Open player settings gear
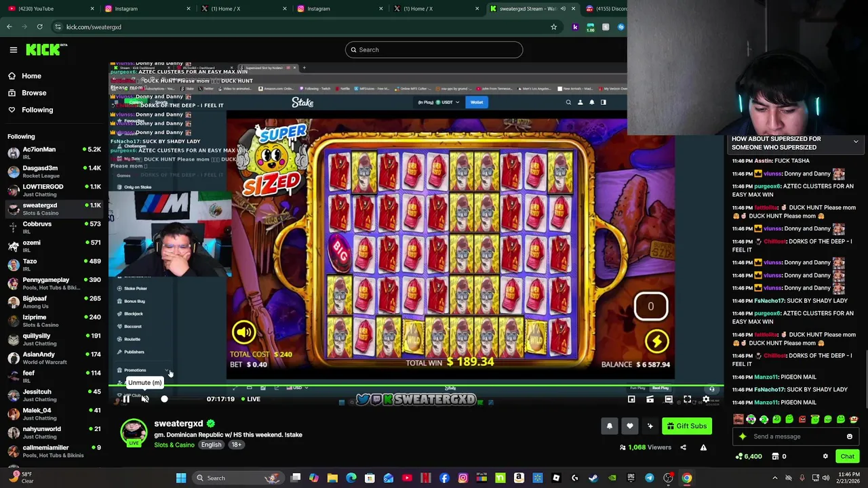The height and width of the screenshot is (488, 868). point(706,399)
